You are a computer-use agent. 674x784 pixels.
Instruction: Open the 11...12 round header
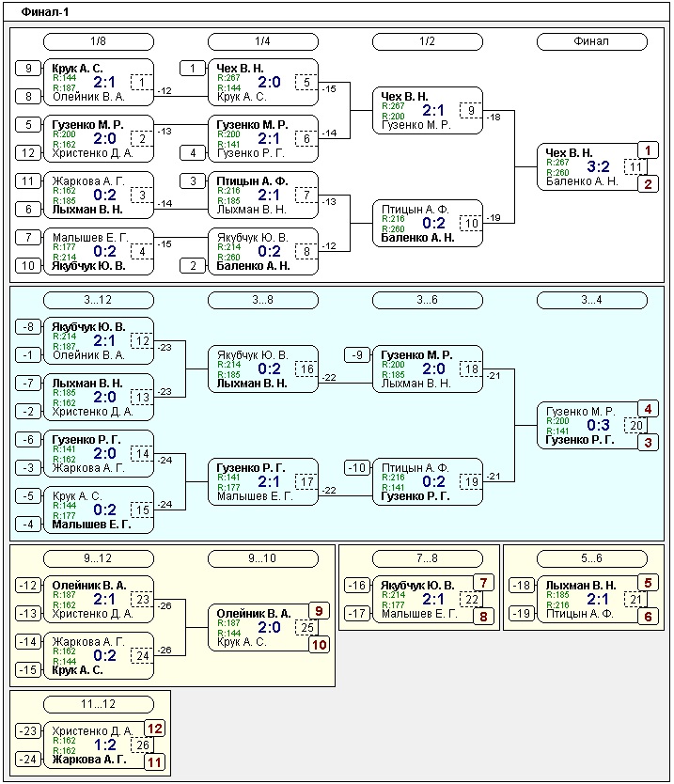[99, 704]
